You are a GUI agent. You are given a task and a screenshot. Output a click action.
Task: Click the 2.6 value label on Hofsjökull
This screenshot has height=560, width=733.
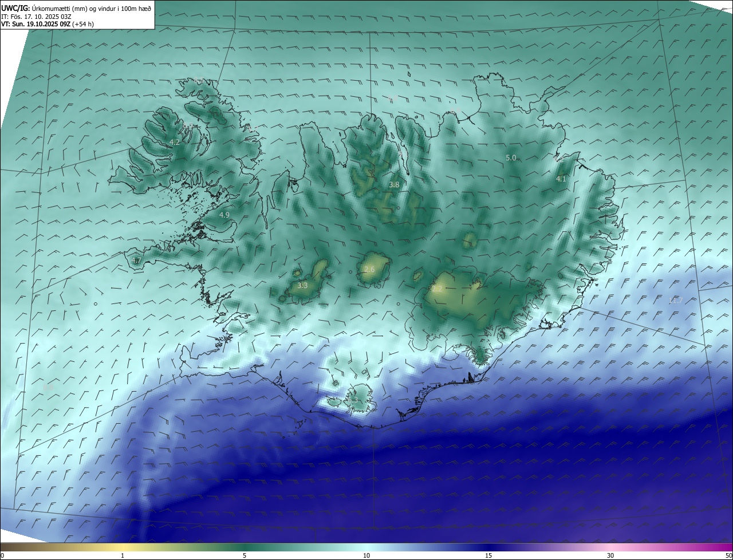tap(369, 269)
